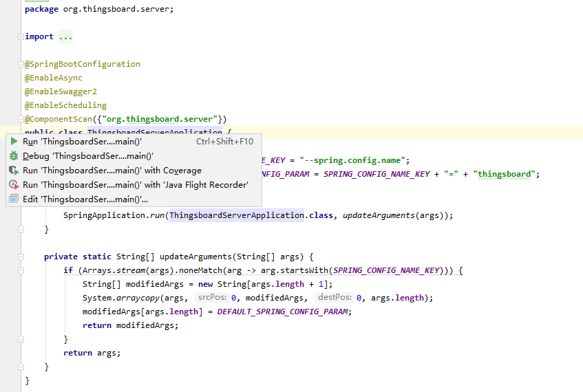Run main() with Coverage
Viewport: 583px width, 392px height.
[x=134, y=171]
